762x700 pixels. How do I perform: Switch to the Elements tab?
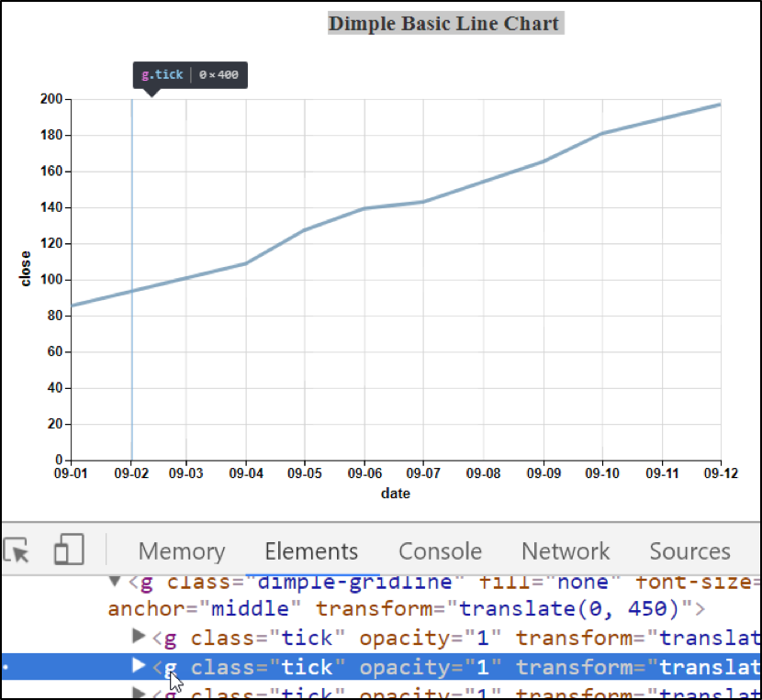click(x=311, y=551)
